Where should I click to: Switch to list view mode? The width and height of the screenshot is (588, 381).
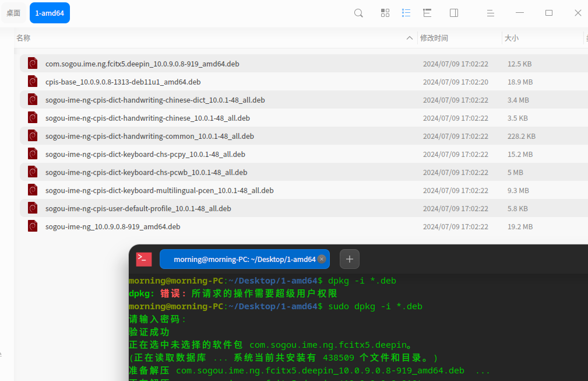point(406,13)
